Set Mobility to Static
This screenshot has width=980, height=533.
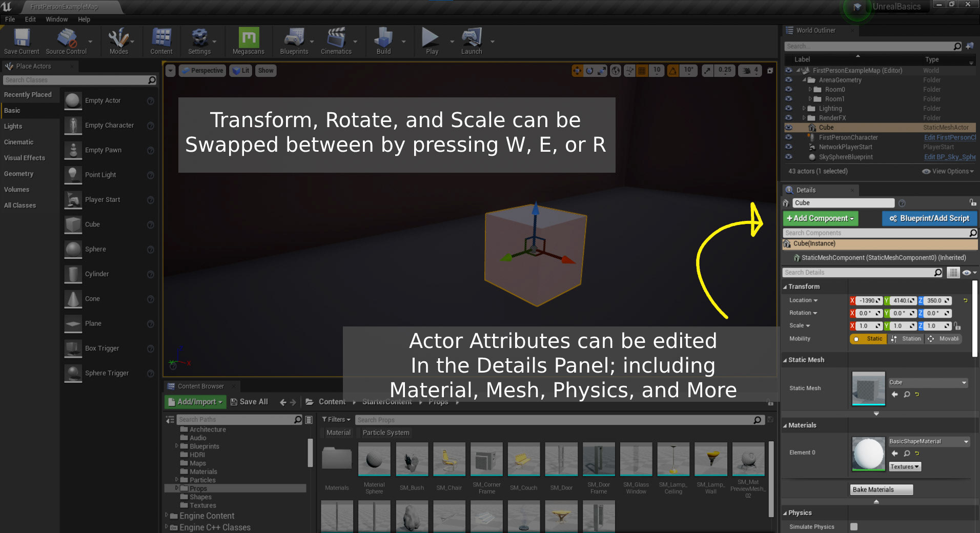coord(868,339)
